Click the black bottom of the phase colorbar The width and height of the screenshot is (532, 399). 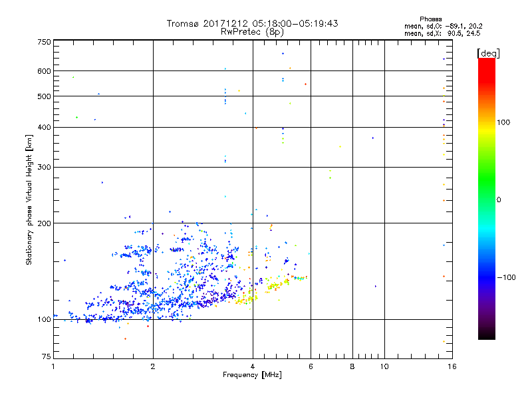click(x=487, y=336)
